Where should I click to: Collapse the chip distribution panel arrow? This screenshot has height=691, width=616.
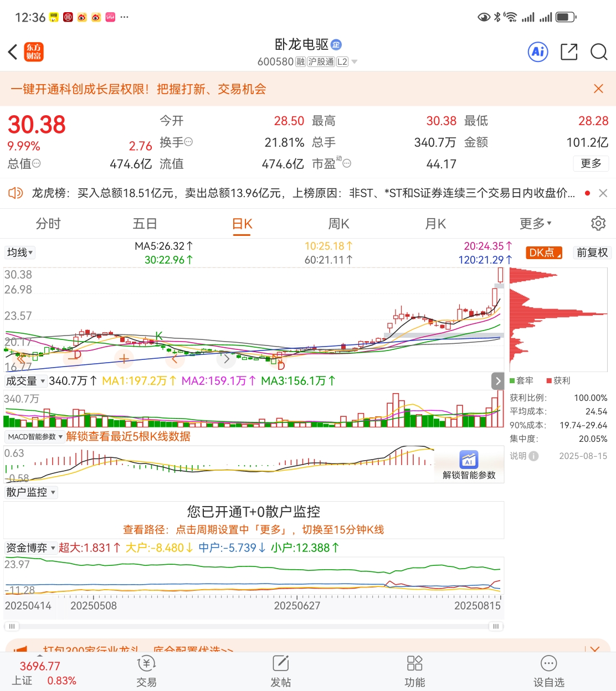tap(497, 381)
